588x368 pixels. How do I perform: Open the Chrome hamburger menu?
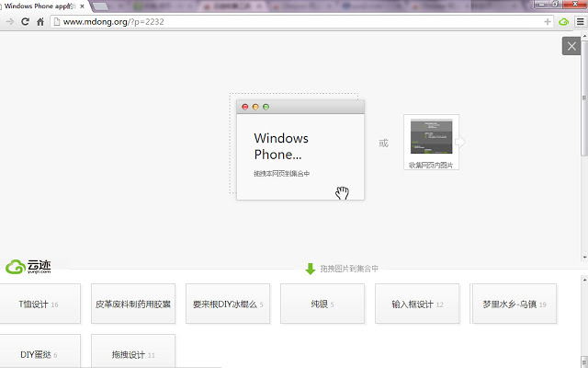pos(580,22)
